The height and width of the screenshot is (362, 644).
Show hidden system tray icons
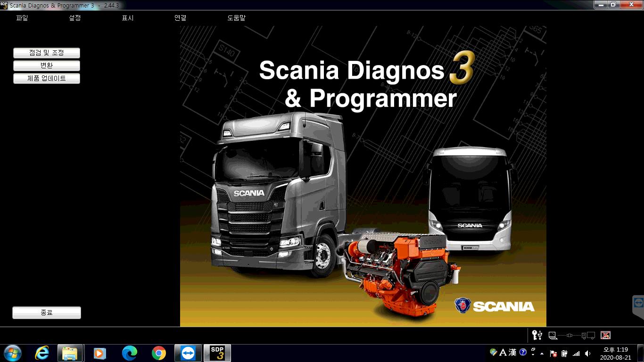[542, 353]
